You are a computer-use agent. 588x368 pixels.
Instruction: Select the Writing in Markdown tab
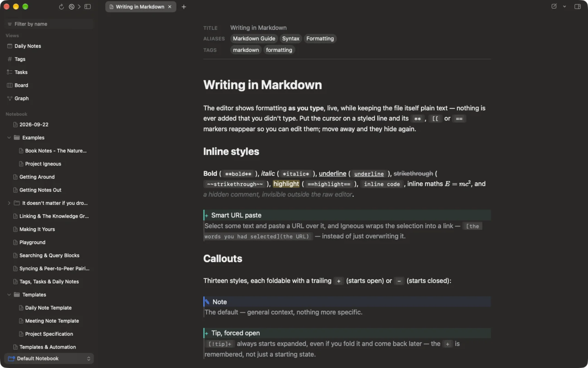tap(140, 7)
